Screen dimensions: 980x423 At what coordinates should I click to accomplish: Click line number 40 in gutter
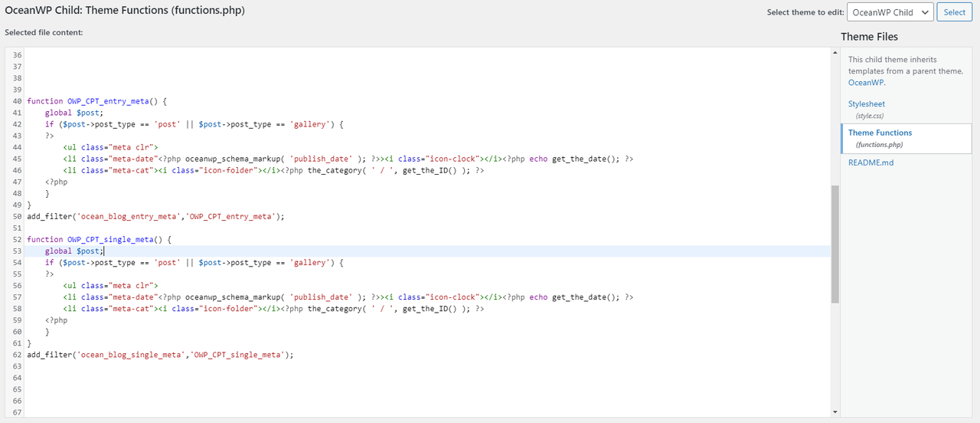[x=17, y=101]
